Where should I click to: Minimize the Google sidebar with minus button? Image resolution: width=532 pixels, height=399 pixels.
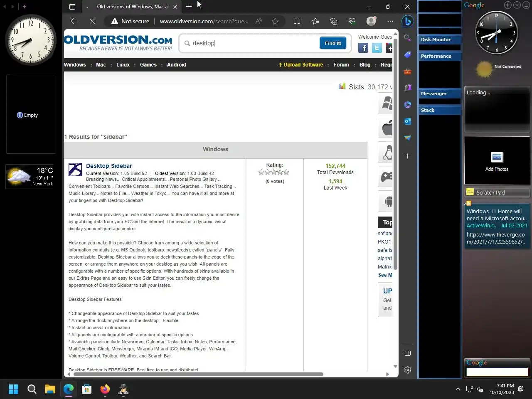point(526,5)
